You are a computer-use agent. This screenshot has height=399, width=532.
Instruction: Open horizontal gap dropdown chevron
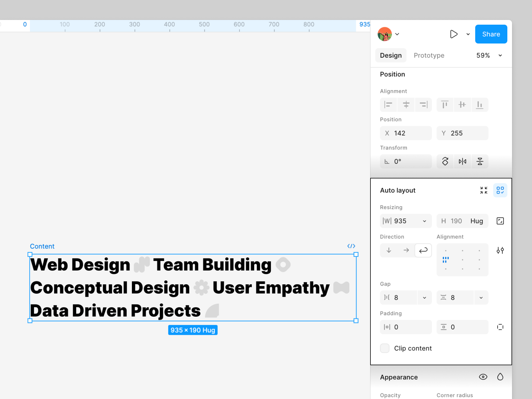click(424, 298)
